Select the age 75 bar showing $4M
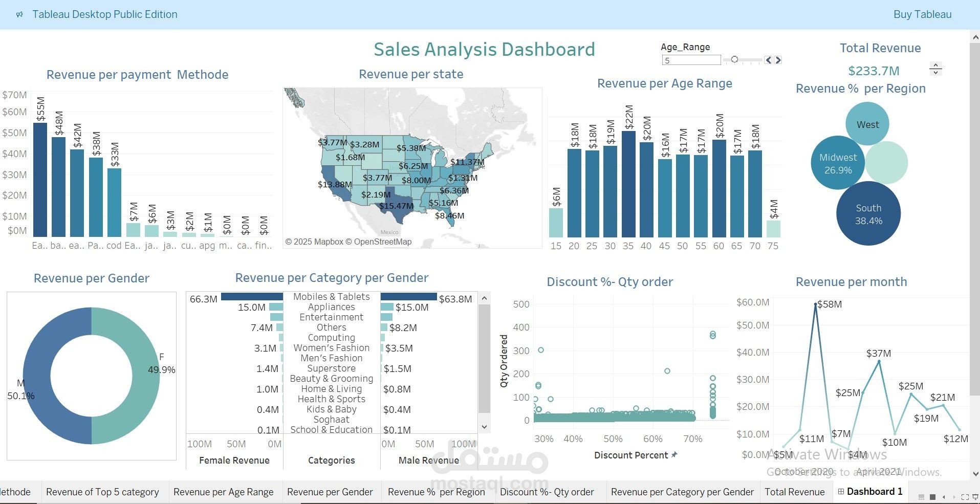 (x=773, y=229)
